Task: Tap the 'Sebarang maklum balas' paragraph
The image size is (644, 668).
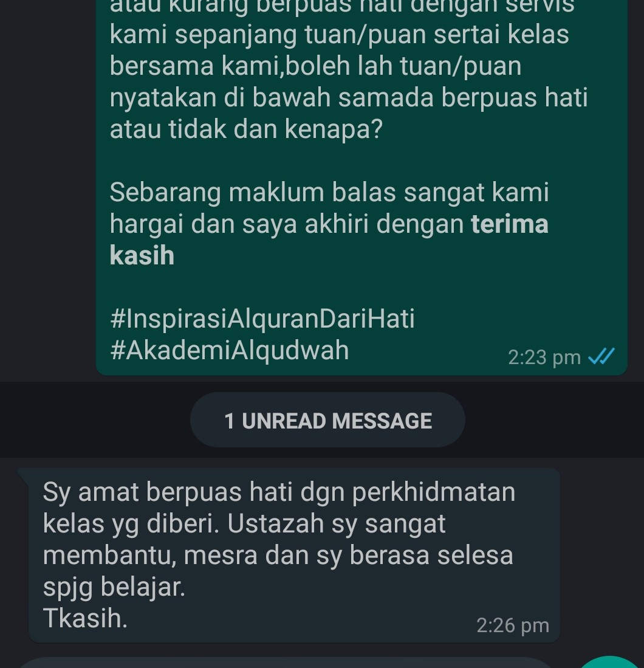Action: point(329,224)
